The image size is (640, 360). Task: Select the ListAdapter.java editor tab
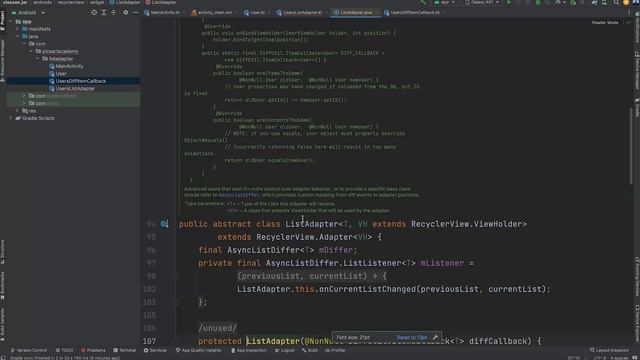(356, 13)
